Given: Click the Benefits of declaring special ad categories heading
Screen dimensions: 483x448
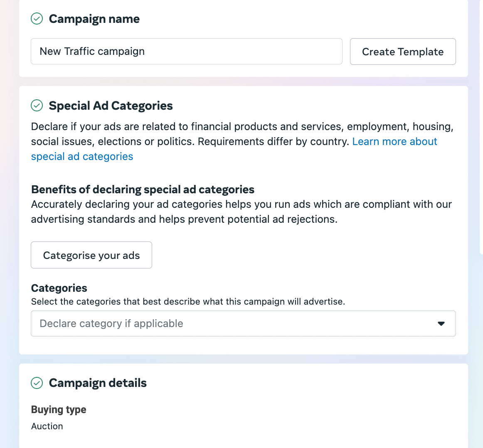Looking at the screenshot, I should coord(143,190).
